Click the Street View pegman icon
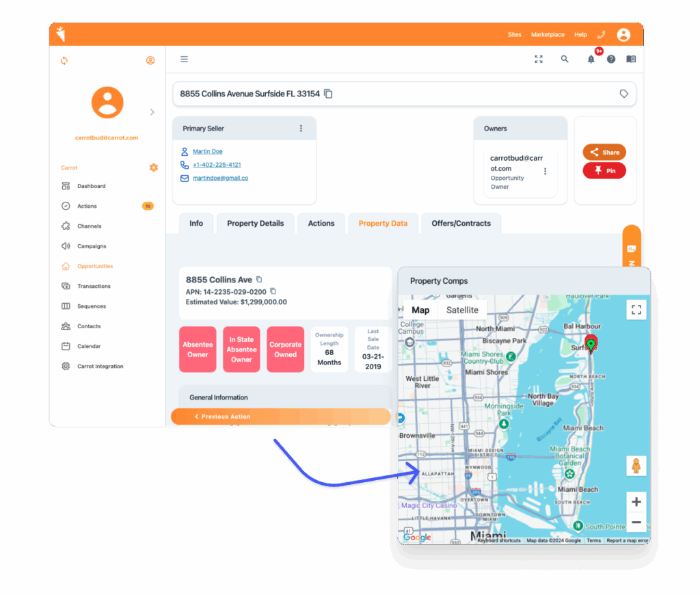 tap(636, 466)
